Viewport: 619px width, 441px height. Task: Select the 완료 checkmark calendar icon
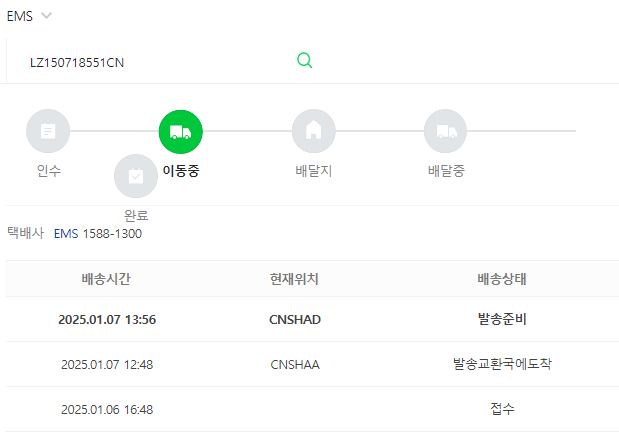[136, 176]
